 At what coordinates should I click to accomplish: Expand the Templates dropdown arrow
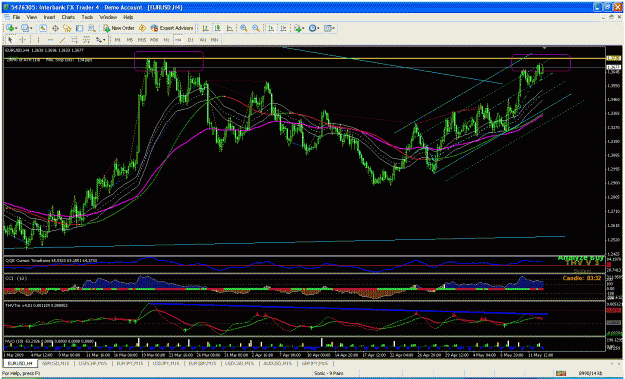[x=334, y=28]
